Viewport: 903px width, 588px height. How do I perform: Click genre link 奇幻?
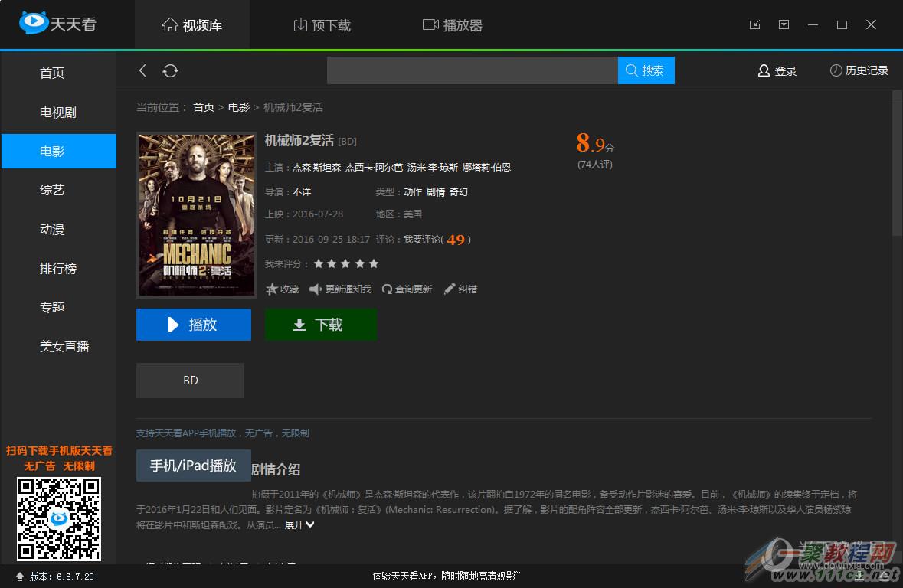pyautogui.click(x=459, y=191)
